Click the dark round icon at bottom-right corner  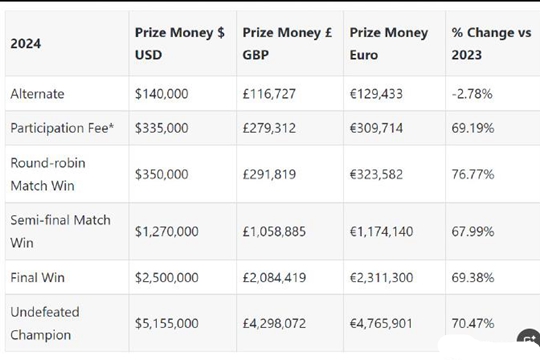[529, 339]
